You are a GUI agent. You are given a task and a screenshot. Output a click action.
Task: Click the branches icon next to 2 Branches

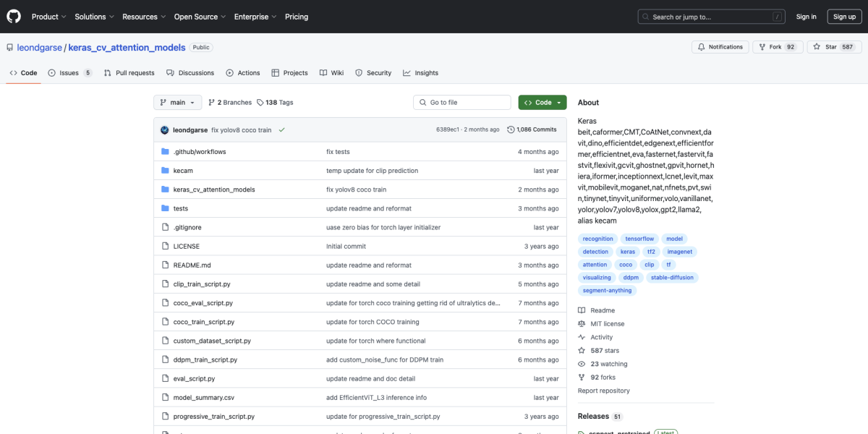(211, 103)
